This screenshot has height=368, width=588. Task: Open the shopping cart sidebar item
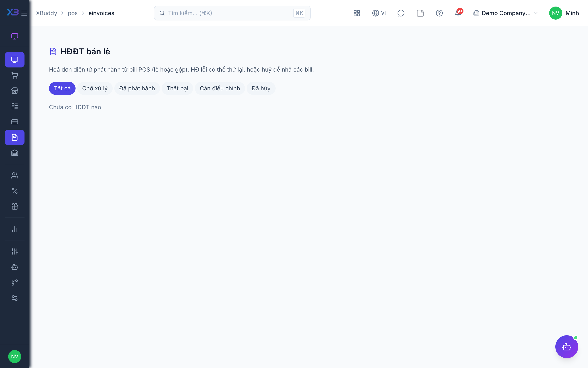tap(14, 75)
